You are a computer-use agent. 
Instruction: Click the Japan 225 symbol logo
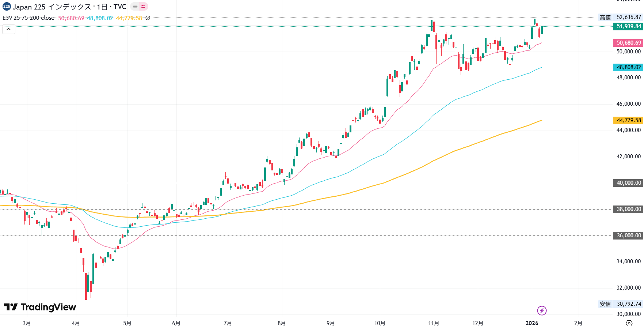7,7
